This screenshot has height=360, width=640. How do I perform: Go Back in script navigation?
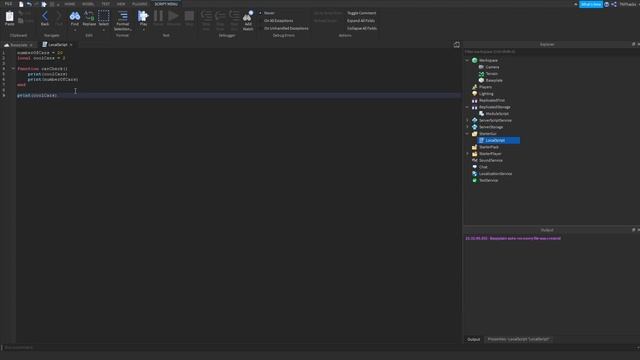pos(45,18)
